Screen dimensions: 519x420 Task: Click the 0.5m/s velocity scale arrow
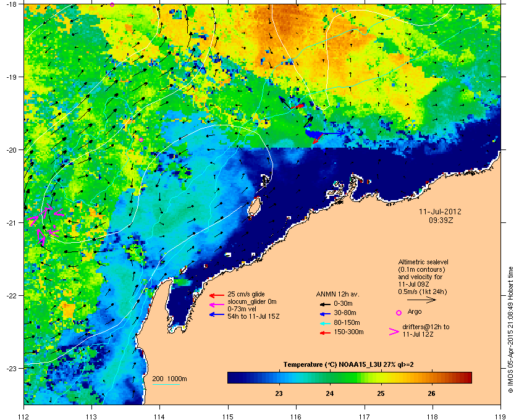click(421, 300)
